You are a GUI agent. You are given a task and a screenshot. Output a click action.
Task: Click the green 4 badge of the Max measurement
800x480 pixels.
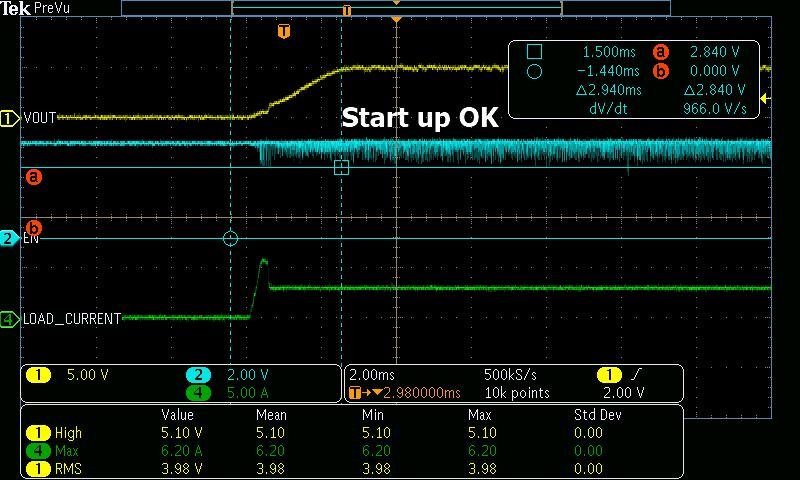pyautogui.click(x=38, y=451)
